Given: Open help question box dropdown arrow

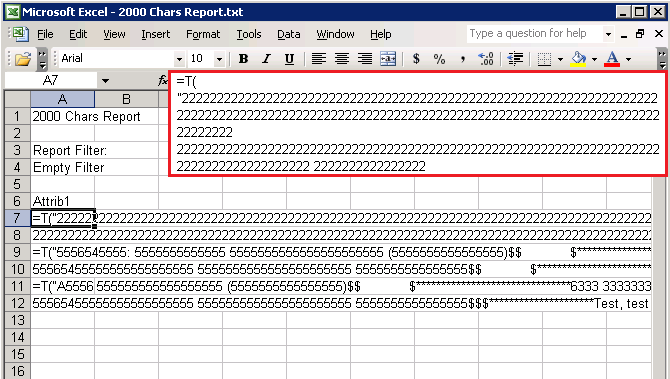Looking at the screenshot, I should 608,34.
